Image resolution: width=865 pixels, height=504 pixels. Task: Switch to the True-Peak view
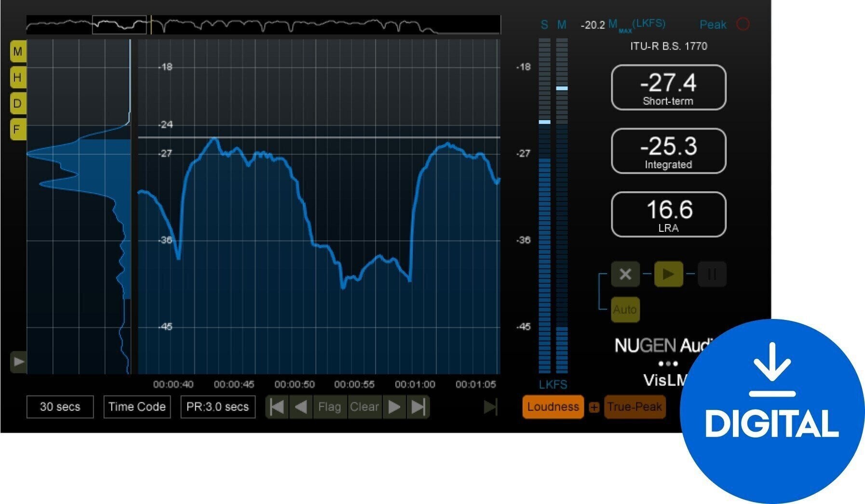[635, 407]
